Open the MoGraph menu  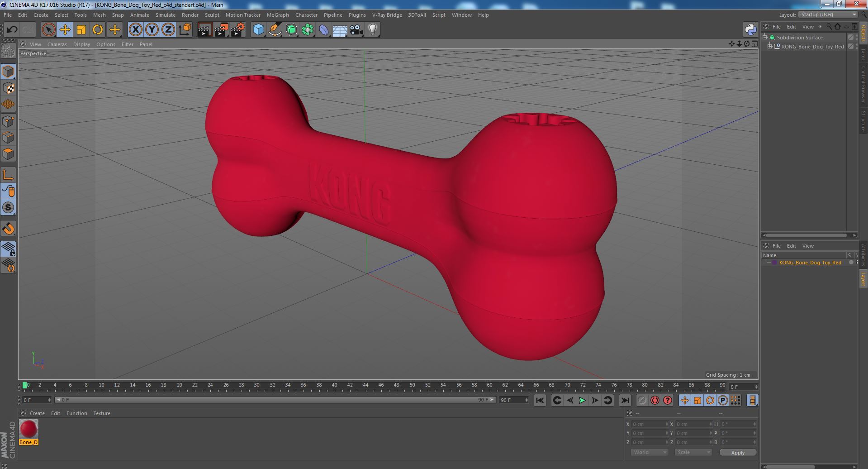[x=278, y=15]
